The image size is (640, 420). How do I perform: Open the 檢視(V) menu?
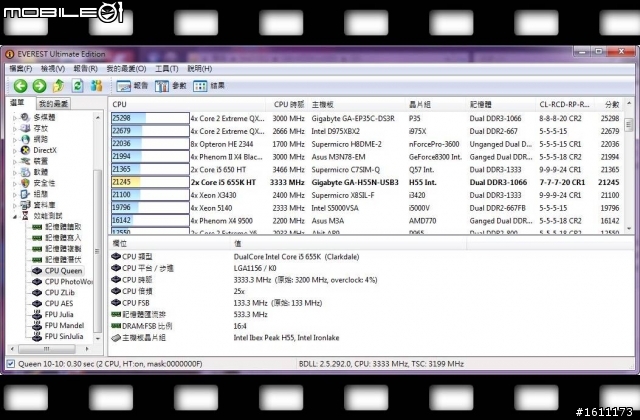[53, 69]
